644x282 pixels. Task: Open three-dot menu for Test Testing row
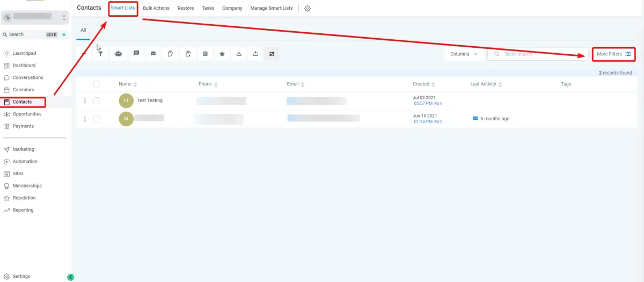click(x=85, y=100)
